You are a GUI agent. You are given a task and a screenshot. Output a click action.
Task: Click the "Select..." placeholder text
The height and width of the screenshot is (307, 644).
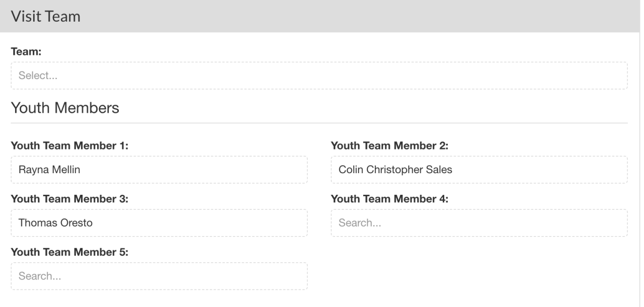38,76
